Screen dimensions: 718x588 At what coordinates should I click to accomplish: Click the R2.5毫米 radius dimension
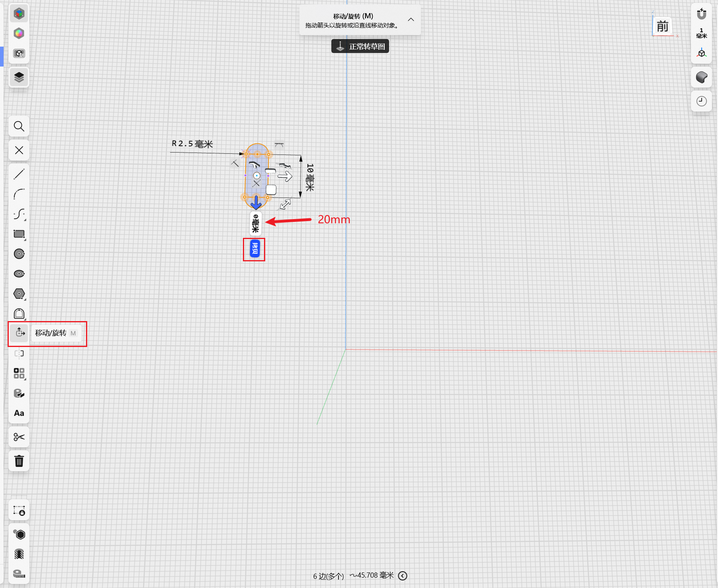[192, 144]
